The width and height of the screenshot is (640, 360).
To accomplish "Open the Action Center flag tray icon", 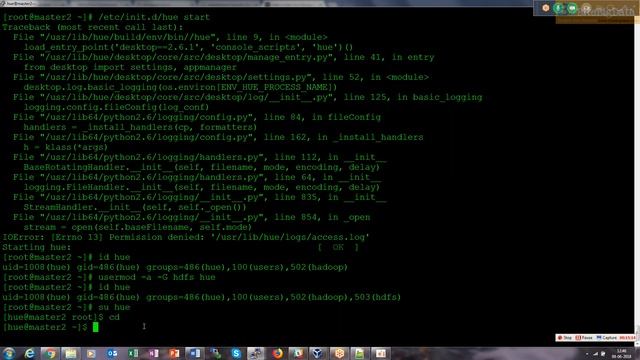I will pyautogui.click(x=603, y=354).
